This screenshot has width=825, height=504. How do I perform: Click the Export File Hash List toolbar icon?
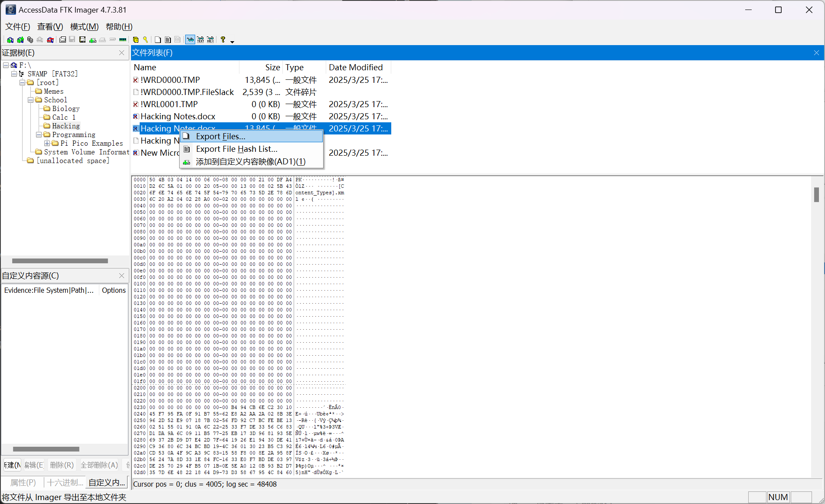click(x=168, y=40)
